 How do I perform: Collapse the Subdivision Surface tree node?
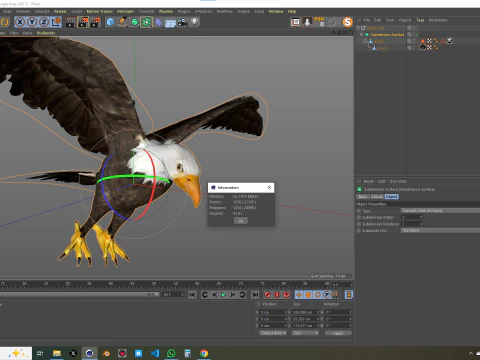362,34
